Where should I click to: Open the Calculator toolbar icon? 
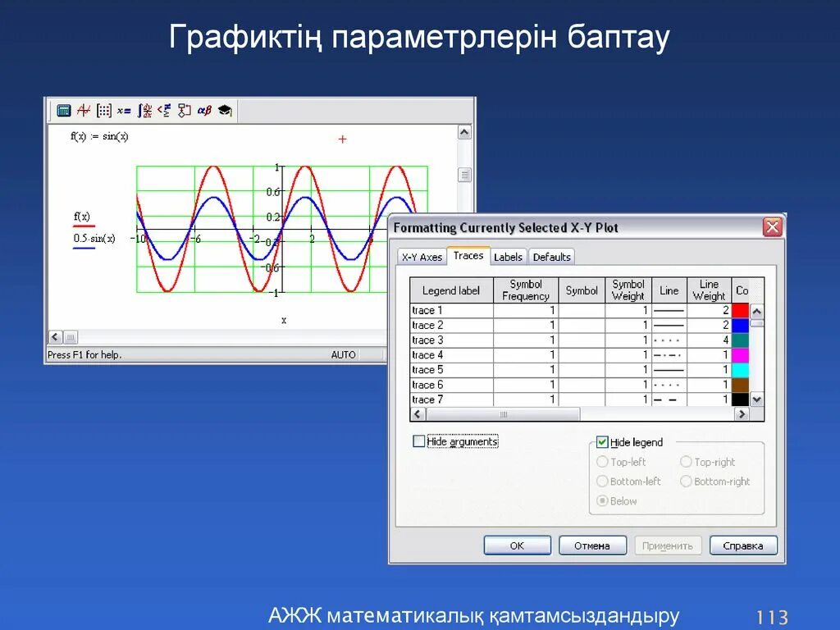point(64,111)
